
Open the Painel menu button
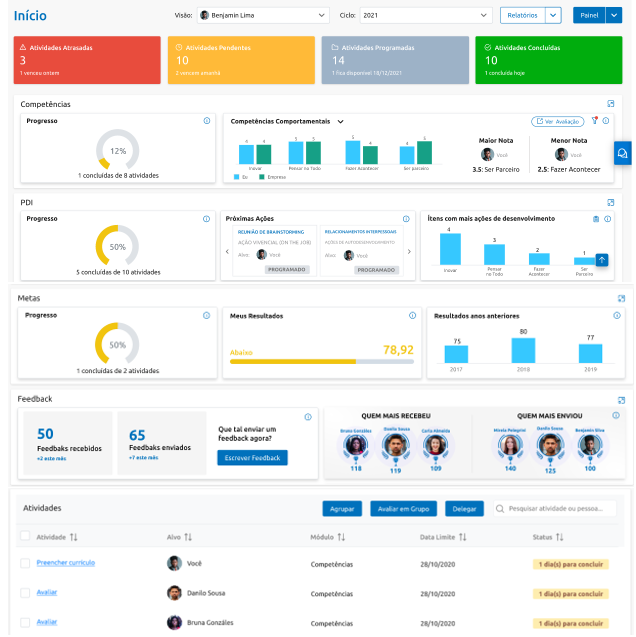point(586,15)
